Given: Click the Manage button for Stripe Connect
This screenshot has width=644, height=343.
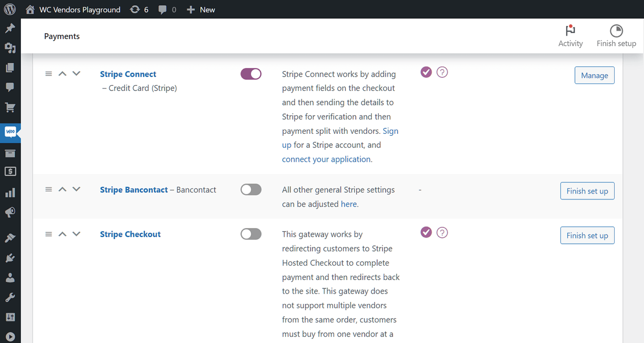Looking at the screenshot, I should (594, 75).
